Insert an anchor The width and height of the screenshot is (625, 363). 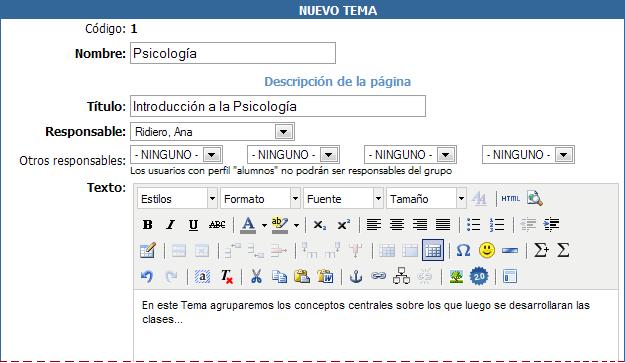(356, 277)
